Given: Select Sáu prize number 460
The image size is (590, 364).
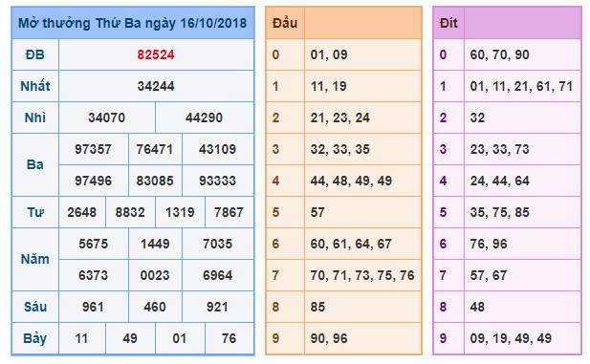Looking at the screenshot, I should pos(155,308).
